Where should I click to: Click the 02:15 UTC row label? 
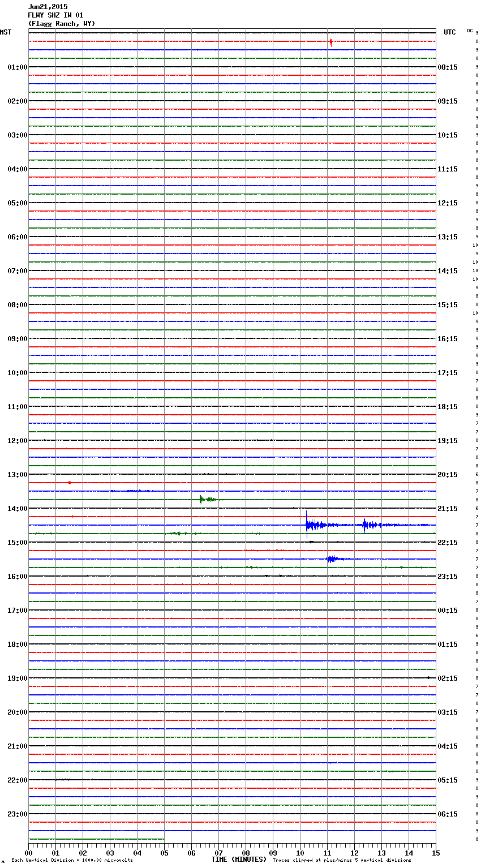point(448,678)
